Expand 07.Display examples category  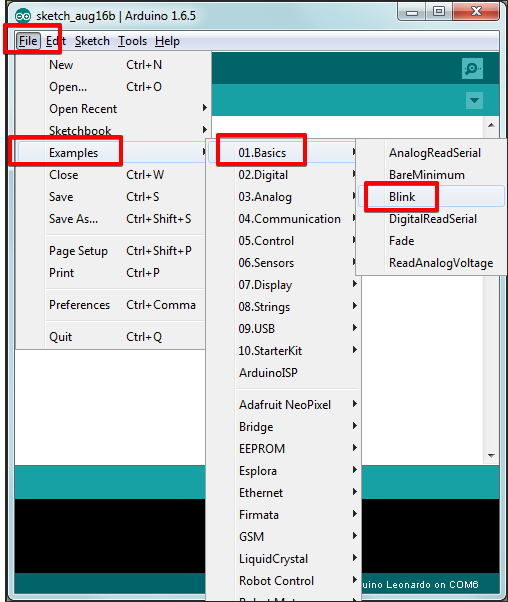point(283,284)
